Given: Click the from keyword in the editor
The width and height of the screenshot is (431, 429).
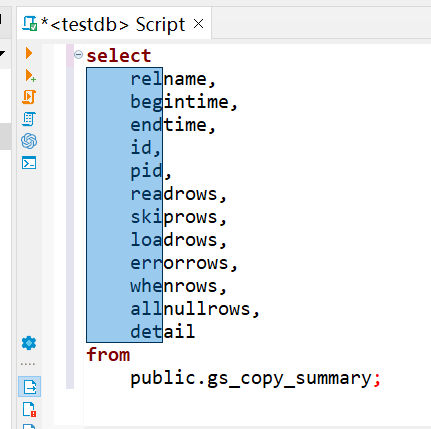Looking at the screenshot, I should pyautogui.click(x=108, y=355).
